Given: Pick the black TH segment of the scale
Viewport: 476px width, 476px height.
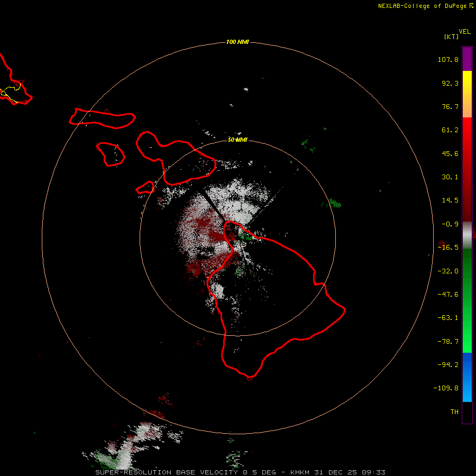Looking at the screenshot, I should 467,412.
